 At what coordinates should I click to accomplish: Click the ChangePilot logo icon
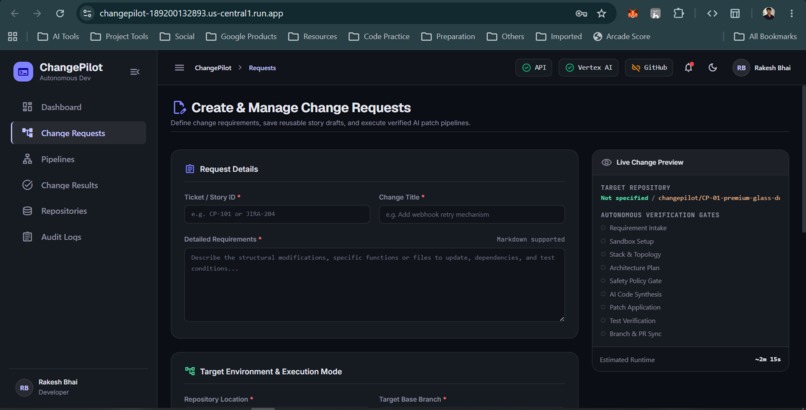click(x=23, y=71)
